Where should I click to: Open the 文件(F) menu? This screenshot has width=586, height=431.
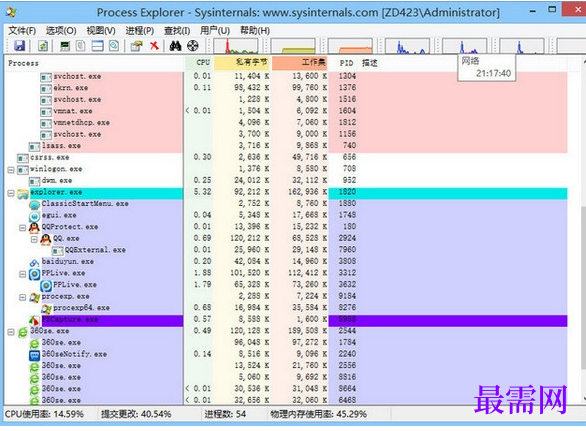click(x=22, y=30)
